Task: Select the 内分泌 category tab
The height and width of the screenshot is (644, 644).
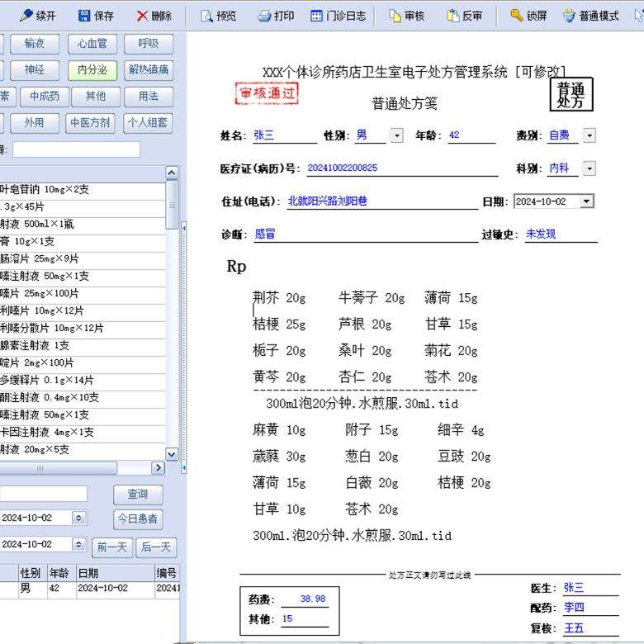Action: click(x=92, y=70)
